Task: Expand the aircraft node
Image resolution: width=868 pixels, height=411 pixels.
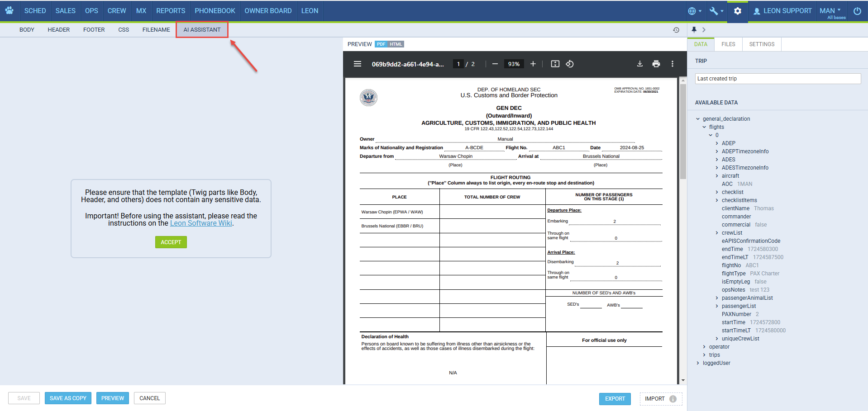Action: click(x=717, y=176)
